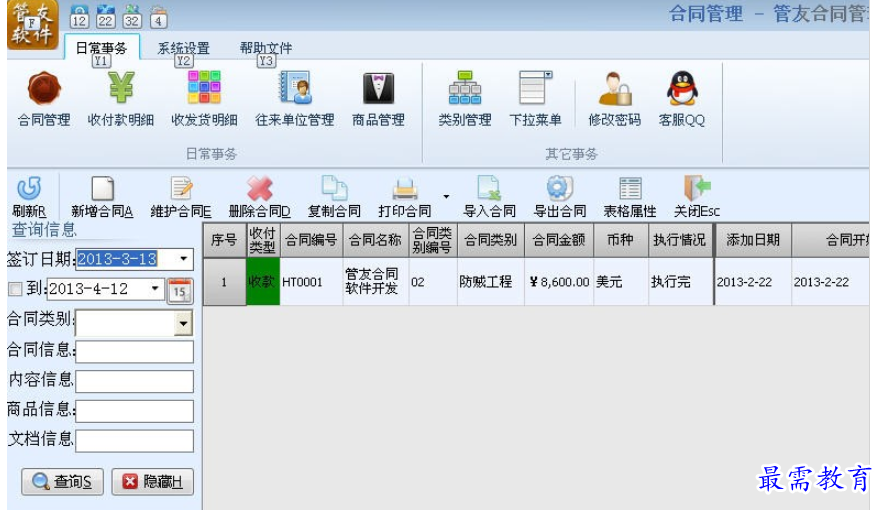The height and width of the screenshot is (510, 880).
Task: Select green 收款 type cell
Action: [x=263, y=282]
